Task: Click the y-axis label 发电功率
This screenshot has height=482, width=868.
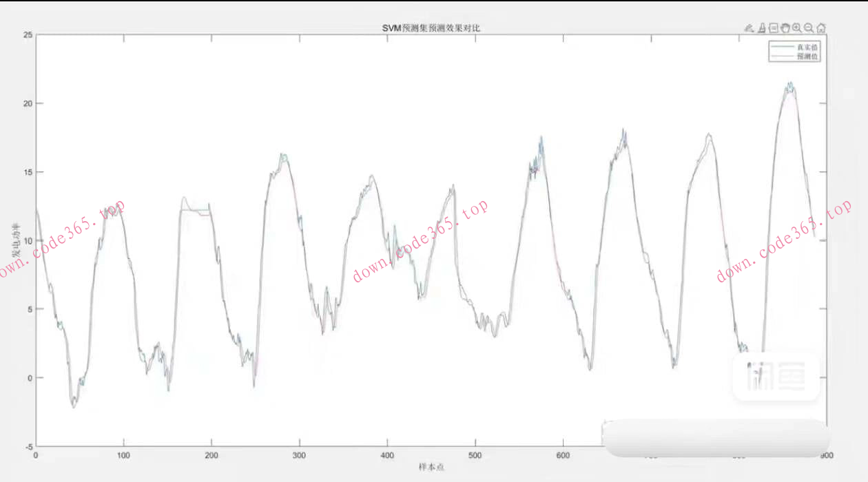Action: point(15,241)
